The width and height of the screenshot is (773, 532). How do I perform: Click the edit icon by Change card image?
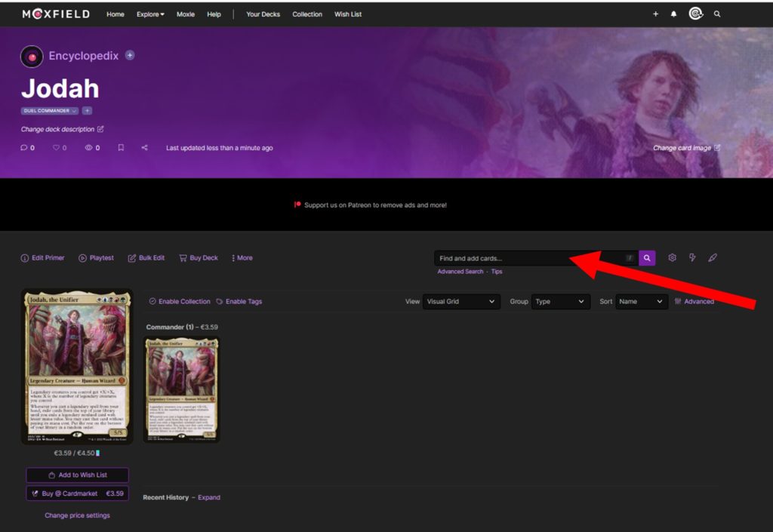click(x=717, y=148)
